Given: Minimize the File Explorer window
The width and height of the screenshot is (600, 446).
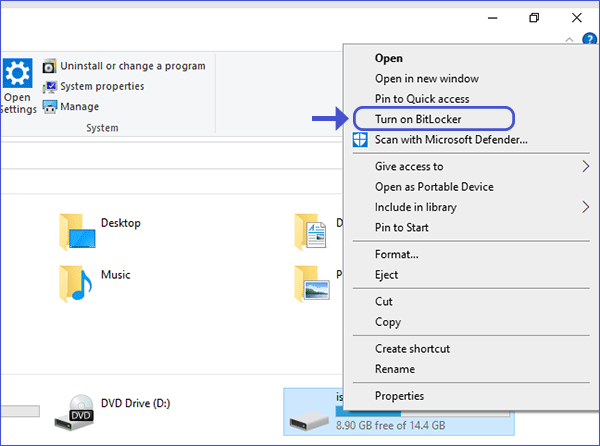Looking at the screenshot, I should [x=492, y=18].
